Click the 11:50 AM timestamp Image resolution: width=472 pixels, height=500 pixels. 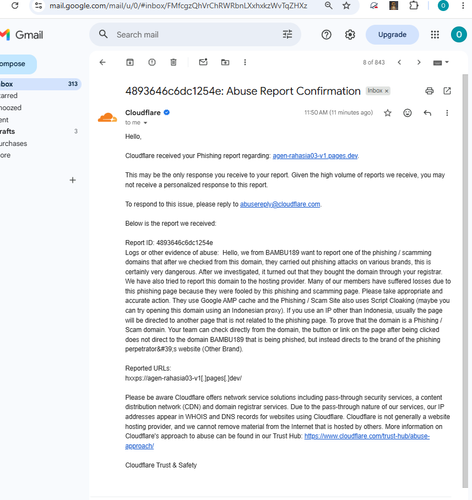coord(338,113)
